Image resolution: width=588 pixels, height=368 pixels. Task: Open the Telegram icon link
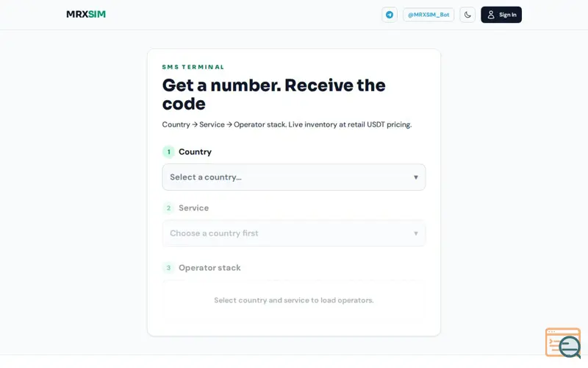coord(390,15)
